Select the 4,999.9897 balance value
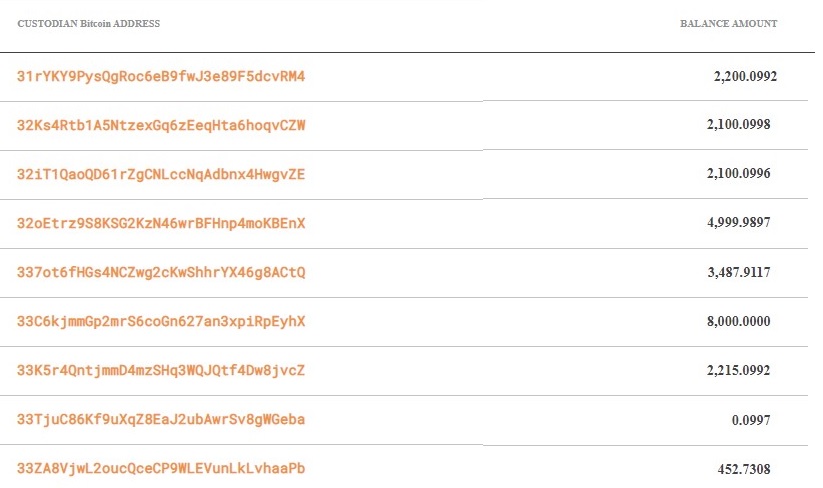The height and width of the screenshot is (488, 823). (x=738, y=222)
